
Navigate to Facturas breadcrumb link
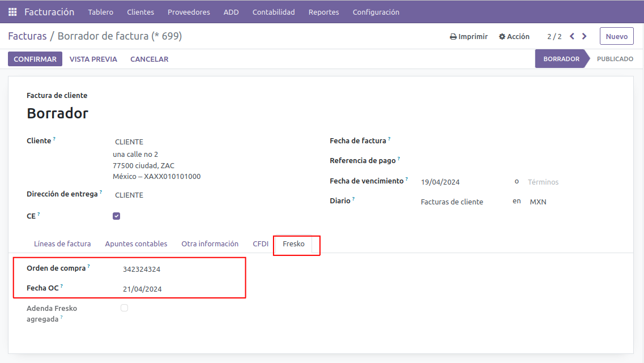coord(27,36)
